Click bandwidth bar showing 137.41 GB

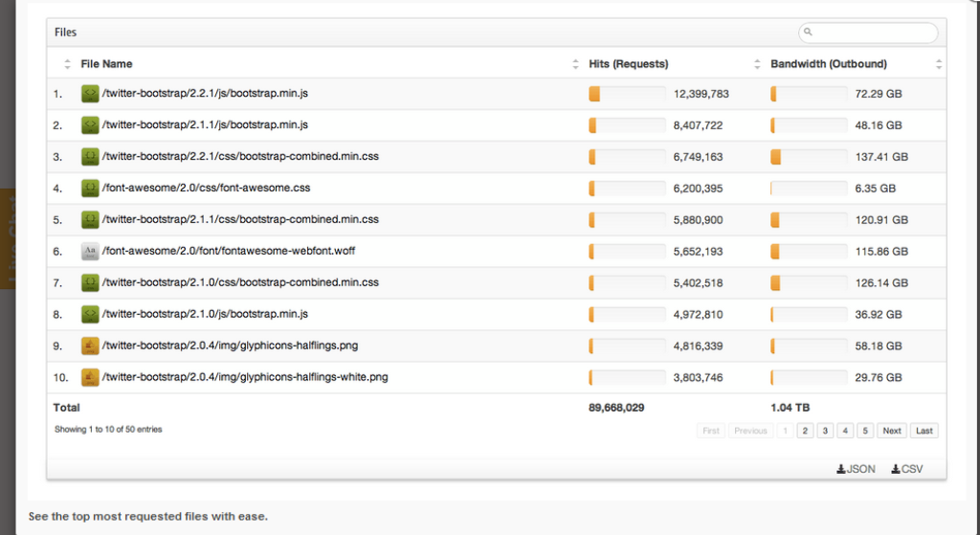[x=808, y=157]
